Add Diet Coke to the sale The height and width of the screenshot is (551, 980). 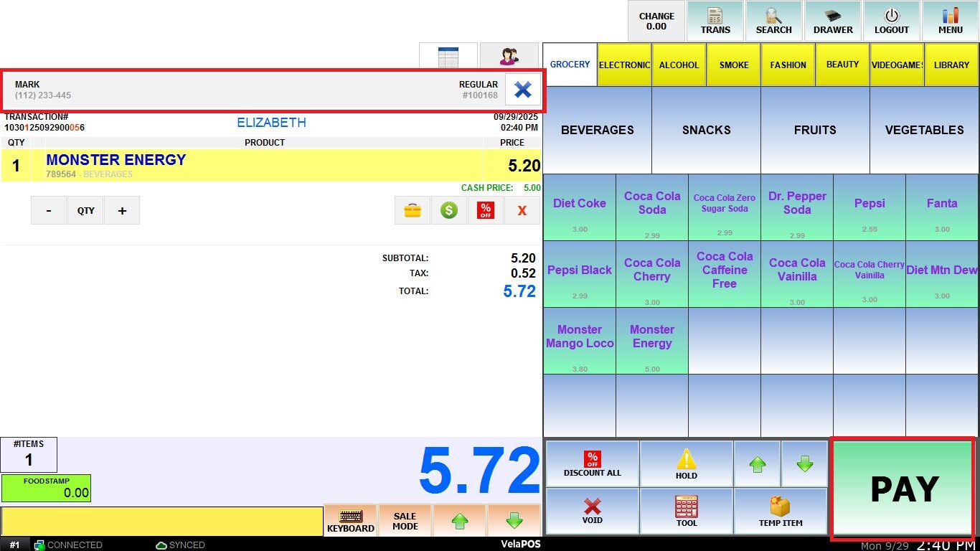point(579,208)
